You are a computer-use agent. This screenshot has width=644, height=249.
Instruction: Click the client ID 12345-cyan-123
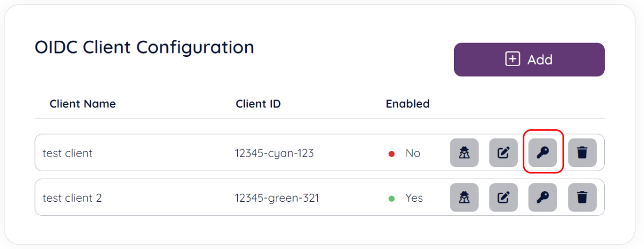pyautogui.click(x=274, y=153)
